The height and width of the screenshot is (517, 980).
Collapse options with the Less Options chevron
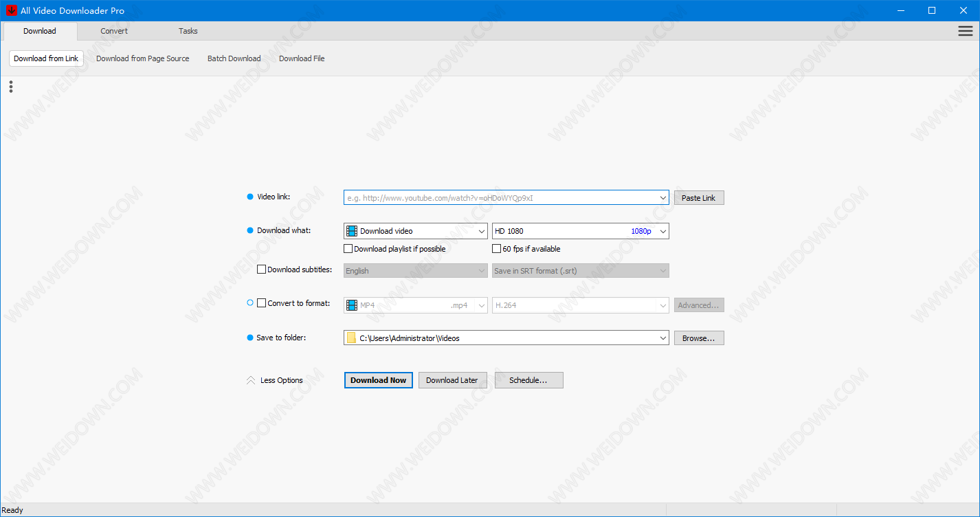coord(251,380)
